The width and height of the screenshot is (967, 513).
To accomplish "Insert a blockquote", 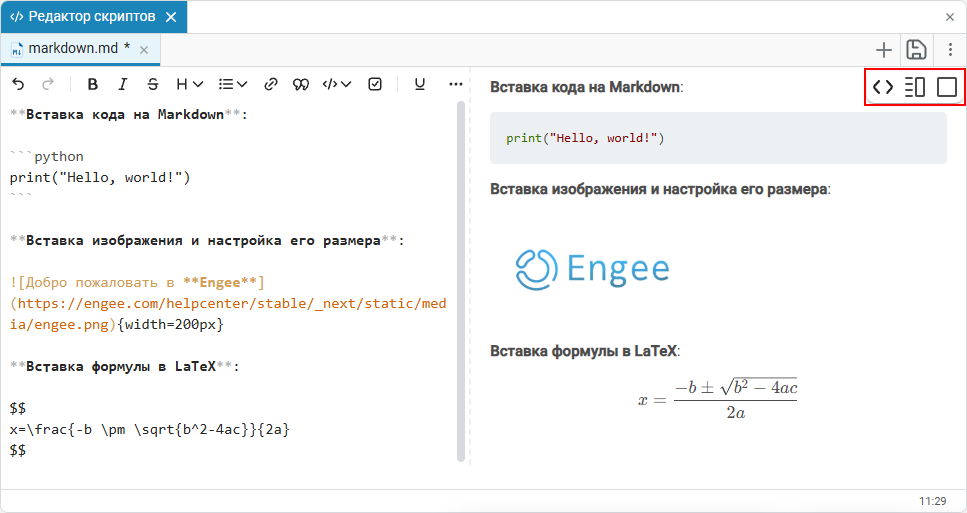I will (300, 84).
